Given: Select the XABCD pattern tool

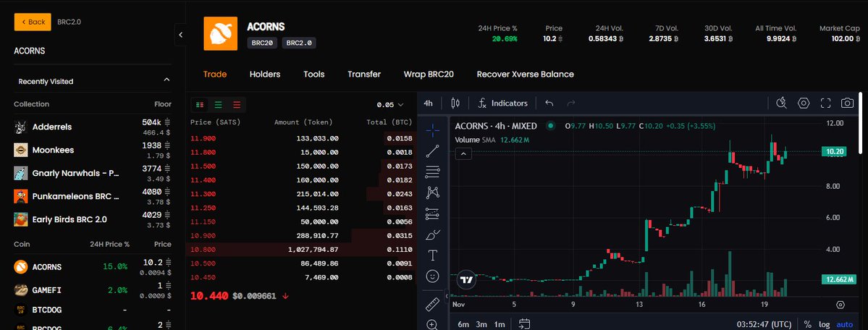Looking at the screenshot, I should pyautogui.click(x=432, y=192).
